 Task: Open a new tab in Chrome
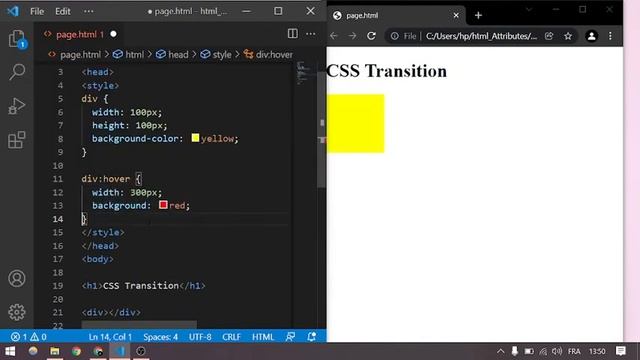(x=478, y=16)
